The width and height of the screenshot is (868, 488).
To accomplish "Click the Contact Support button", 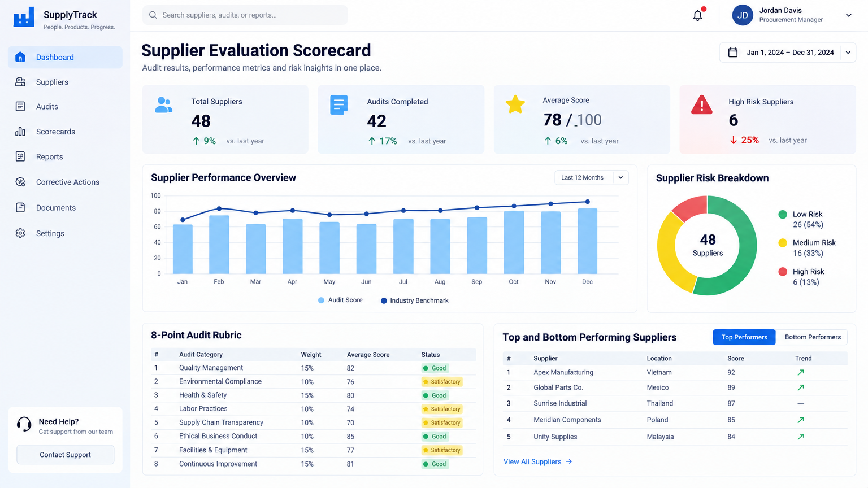I will pyautogui.click(x=65, y=455).
